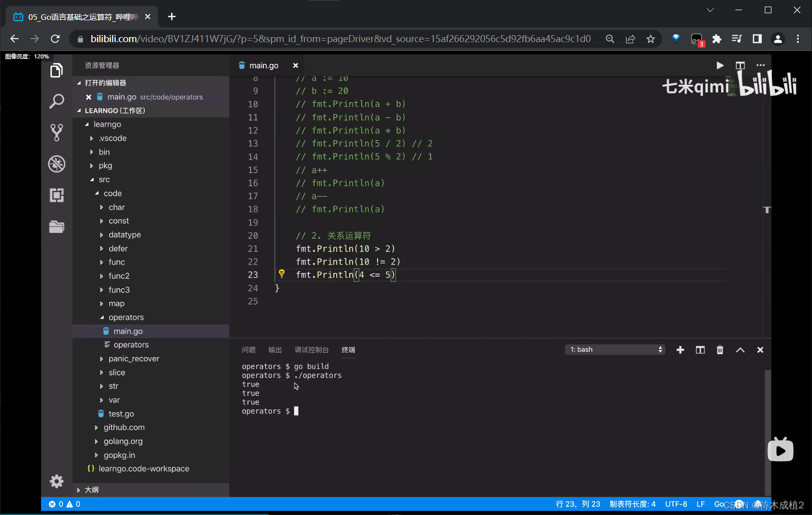Collapse the src folder
This screenshot has width=812, height=515.
coord(104,179)
